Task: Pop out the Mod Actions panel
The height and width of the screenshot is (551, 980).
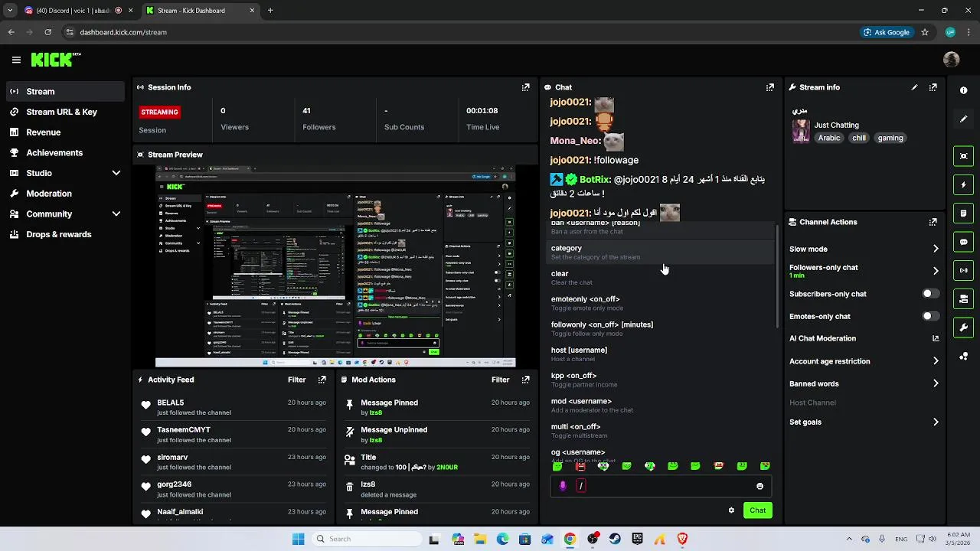Action: 525,380
